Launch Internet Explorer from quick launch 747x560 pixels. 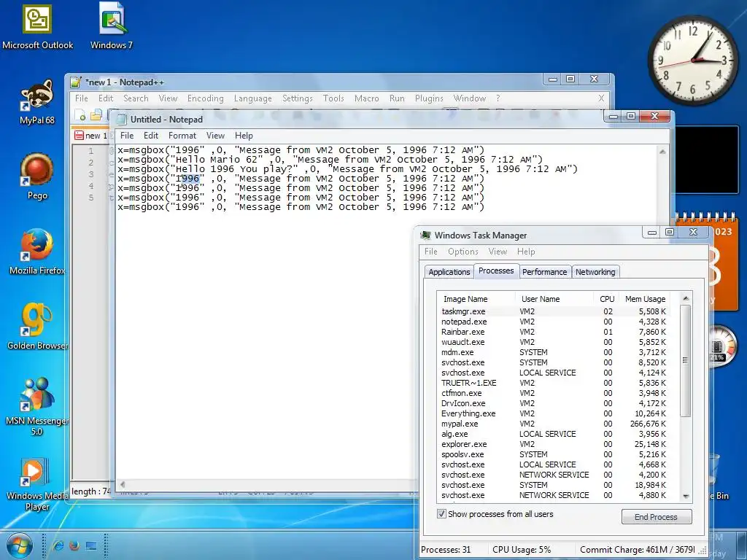pos(58,545)
